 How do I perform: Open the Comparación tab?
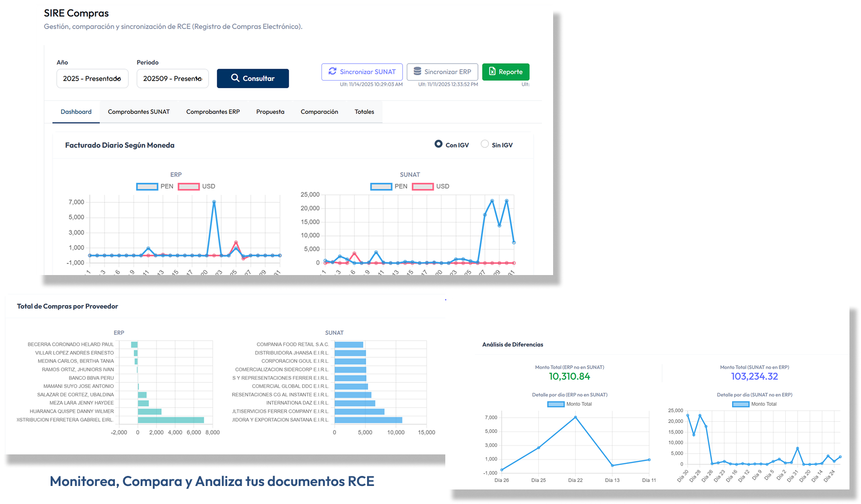pyautogui.click(x=319, y=112)
